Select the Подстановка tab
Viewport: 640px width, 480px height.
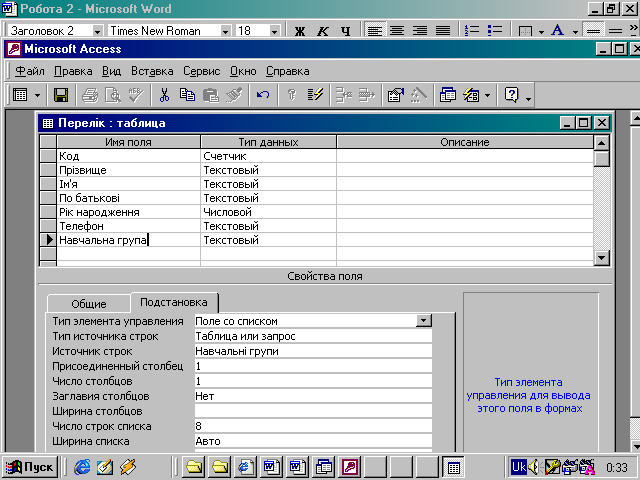pos(174,302)
